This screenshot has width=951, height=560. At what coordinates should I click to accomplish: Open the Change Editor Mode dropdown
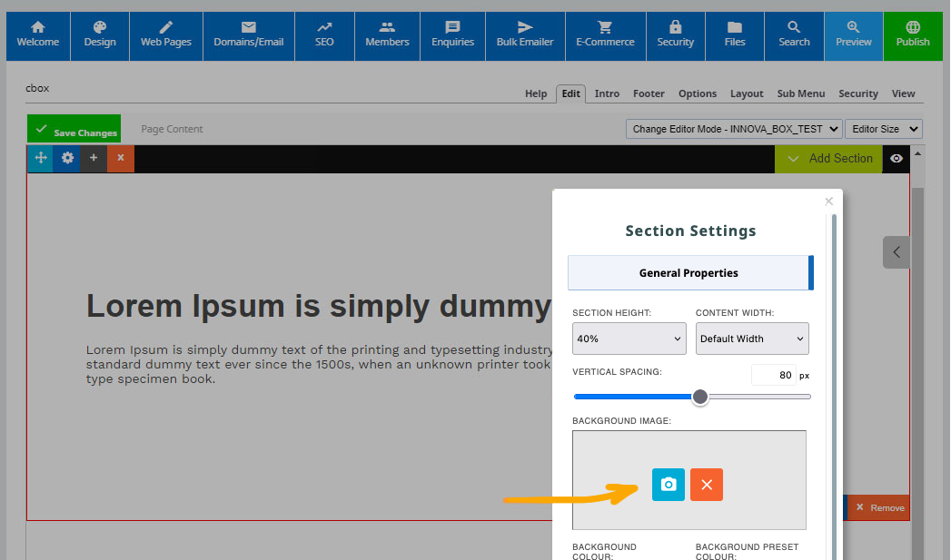click(734, 129)
